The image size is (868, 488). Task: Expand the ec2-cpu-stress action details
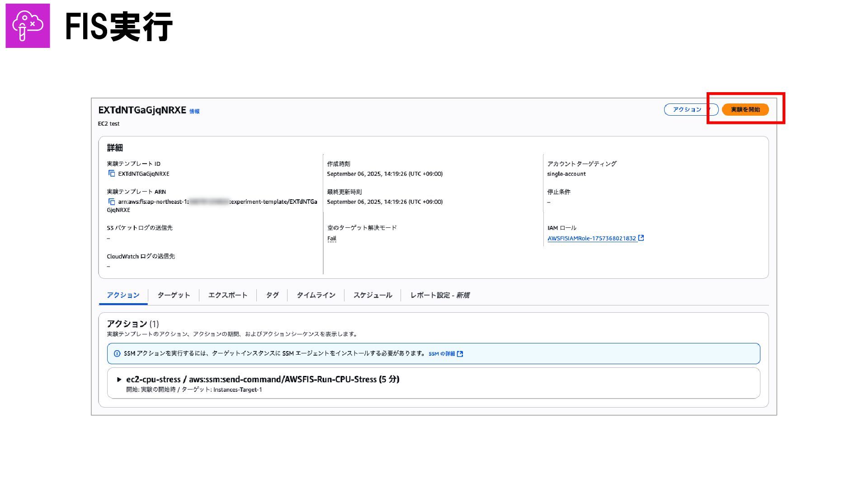pyautogui.click(x=119, y=380)
